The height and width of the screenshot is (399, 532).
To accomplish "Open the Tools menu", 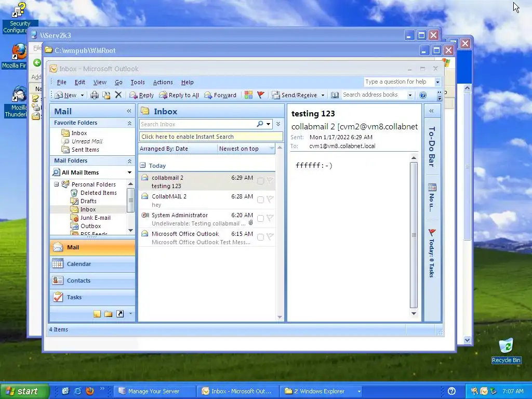I will point(137,82).
